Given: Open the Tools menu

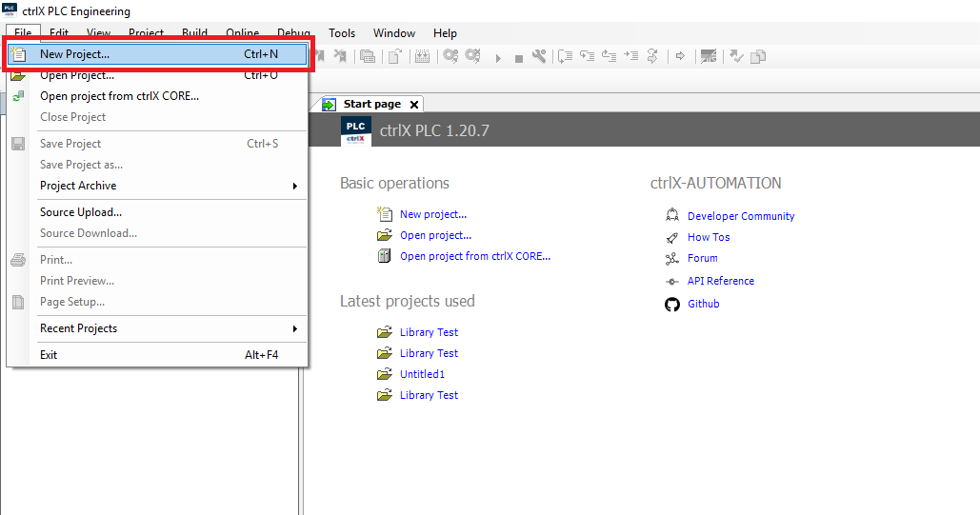Looking at the screenshot, I should [x=342, y=33].
